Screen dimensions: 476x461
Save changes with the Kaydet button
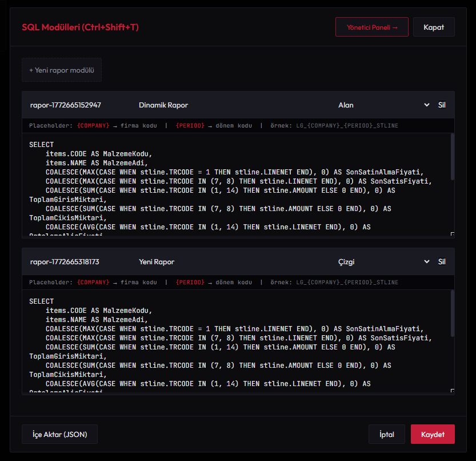click(433, 434)
